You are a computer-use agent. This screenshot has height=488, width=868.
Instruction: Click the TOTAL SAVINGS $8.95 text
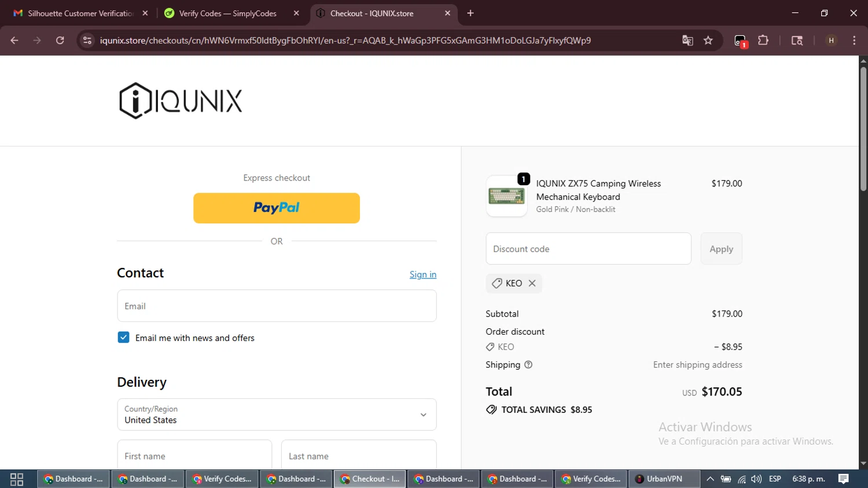(x=546, y=410)
